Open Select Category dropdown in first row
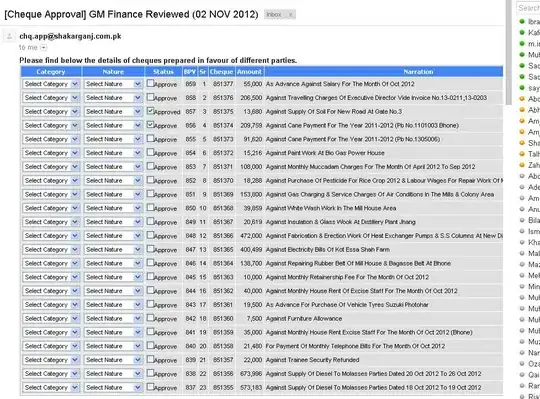 pos(51,84)
